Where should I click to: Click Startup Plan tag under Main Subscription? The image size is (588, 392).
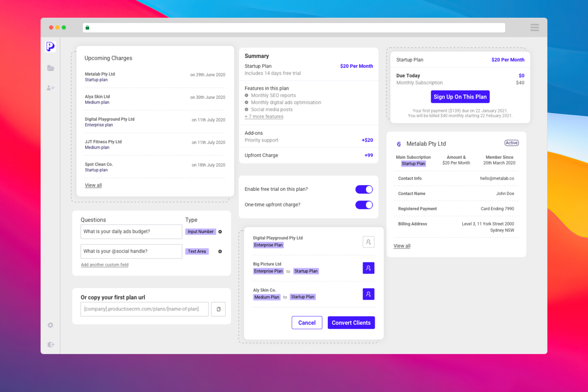[413, 164]
